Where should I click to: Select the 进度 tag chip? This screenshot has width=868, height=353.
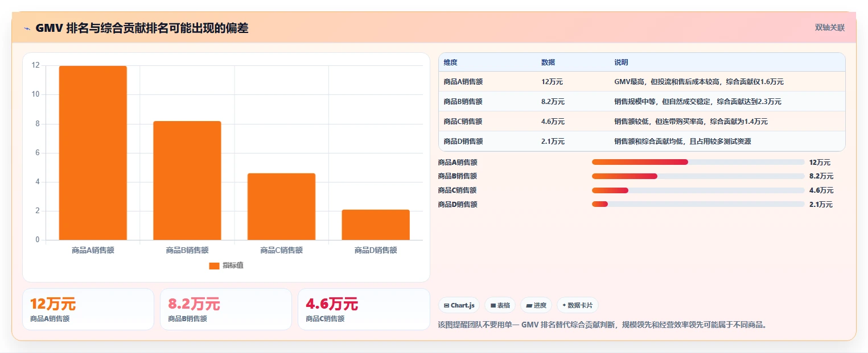coord(536,305)
